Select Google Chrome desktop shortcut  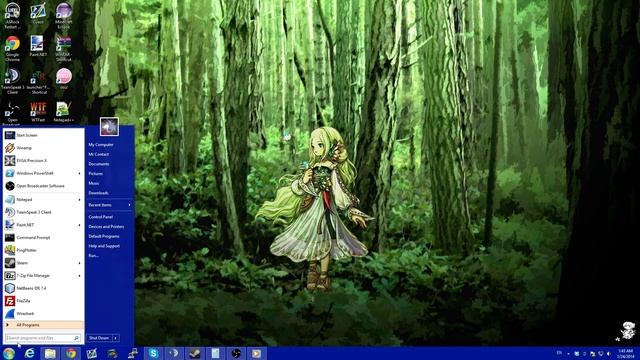point(12,49)
